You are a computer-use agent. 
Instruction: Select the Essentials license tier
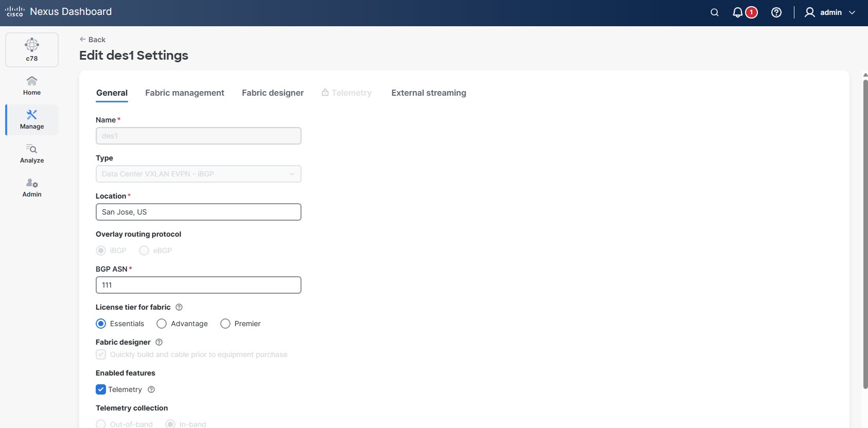[101, 324]
